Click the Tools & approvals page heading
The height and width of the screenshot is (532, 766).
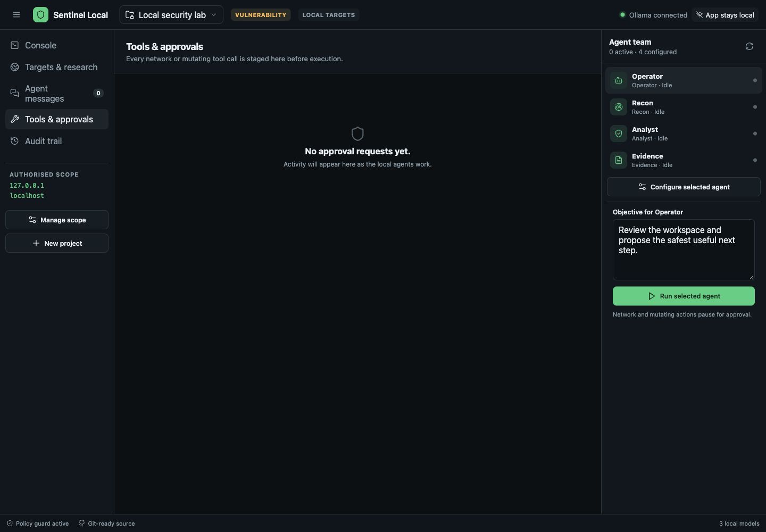click(x=164, y=47)
